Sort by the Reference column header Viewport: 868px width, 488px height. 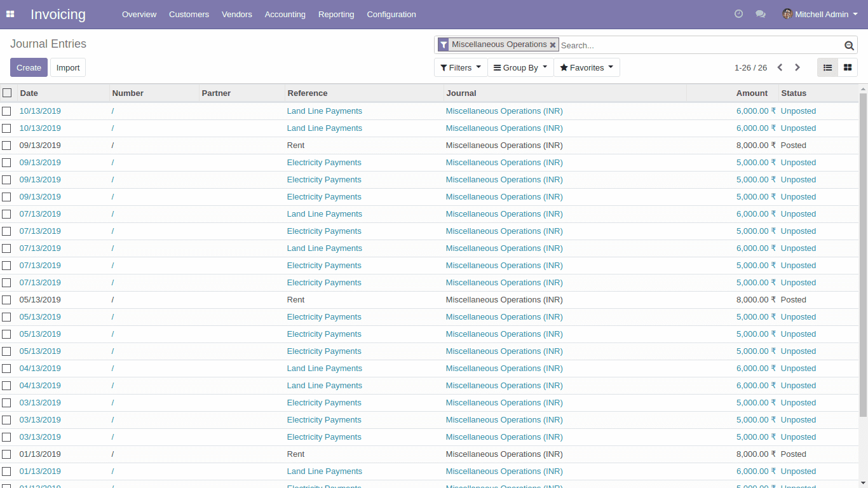[x=364, y=93]
